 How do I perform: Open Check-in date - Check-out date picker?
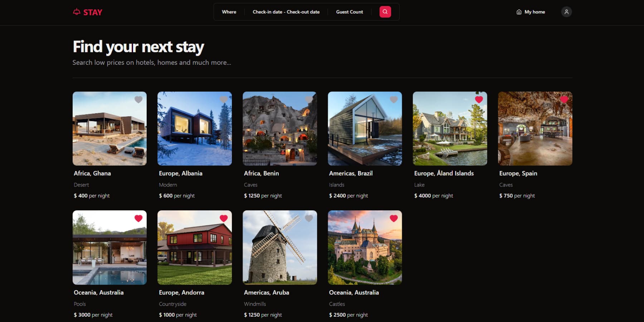coord(286,12)
